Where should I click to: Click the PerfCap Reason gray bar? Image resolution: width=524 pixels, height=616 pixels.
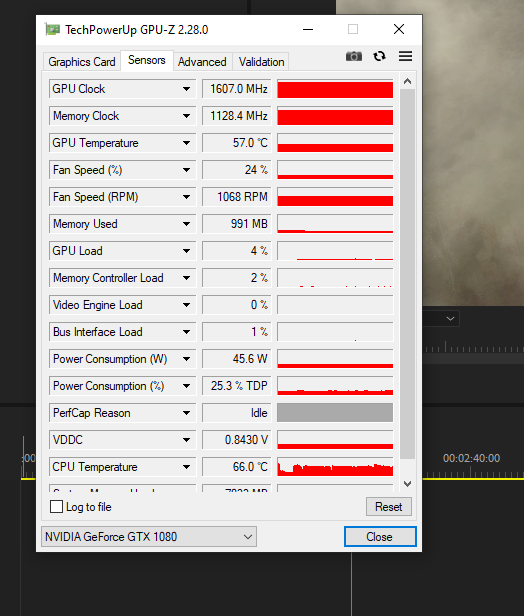click(x=335, y=413)
